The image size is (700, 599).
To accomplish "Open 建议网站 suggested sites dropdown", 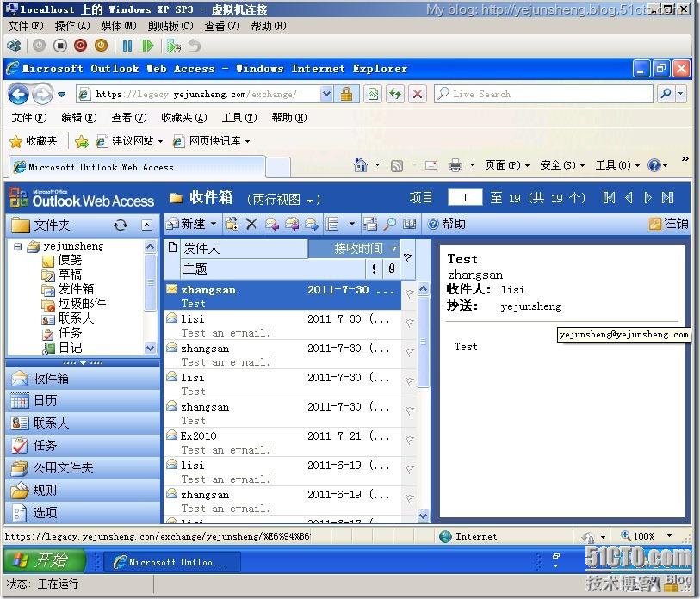I will (130, 141).
